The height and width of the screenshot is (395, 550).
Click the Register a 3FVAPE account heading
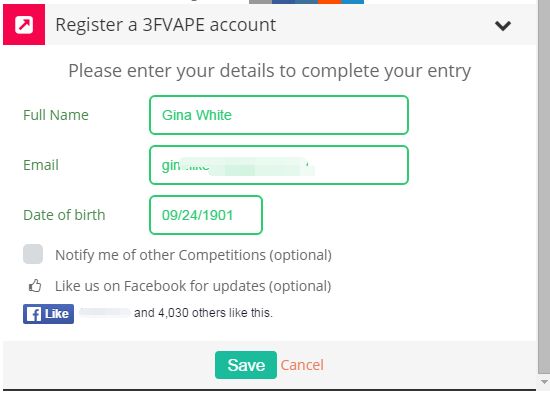tap(166, 25)
